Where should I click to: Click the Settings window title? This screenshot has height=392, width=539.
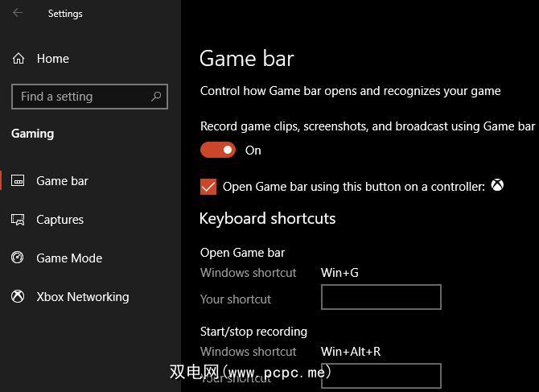(65, 14)
